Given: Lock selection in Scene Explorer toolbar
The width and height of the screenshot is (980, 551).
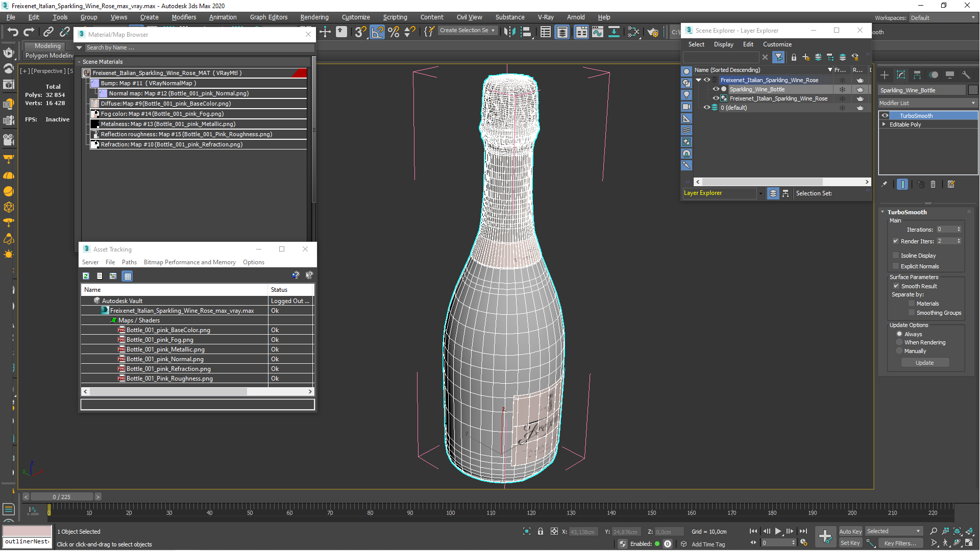Looking at the screenshot, I should point(794,57).
